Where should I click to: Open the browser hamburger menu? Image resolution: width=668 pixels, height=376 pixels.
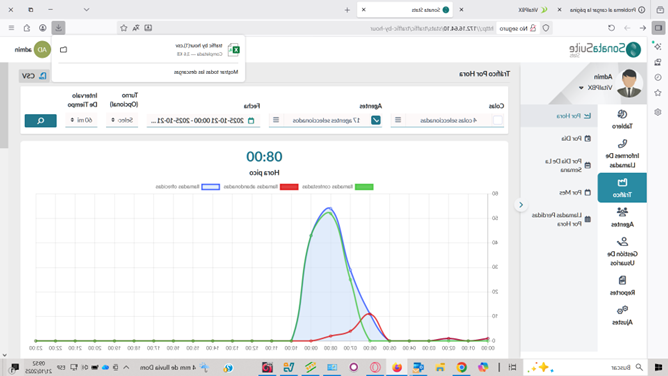[x=12, y=28]
